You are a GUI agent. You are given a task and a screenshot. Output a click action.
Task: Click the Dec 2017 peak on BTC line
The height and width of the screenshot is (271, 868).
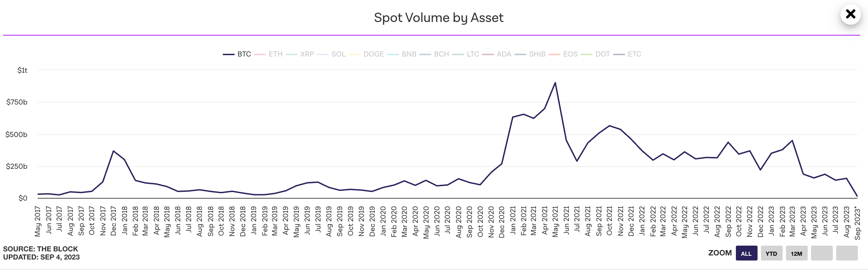[x=113, y=151]
